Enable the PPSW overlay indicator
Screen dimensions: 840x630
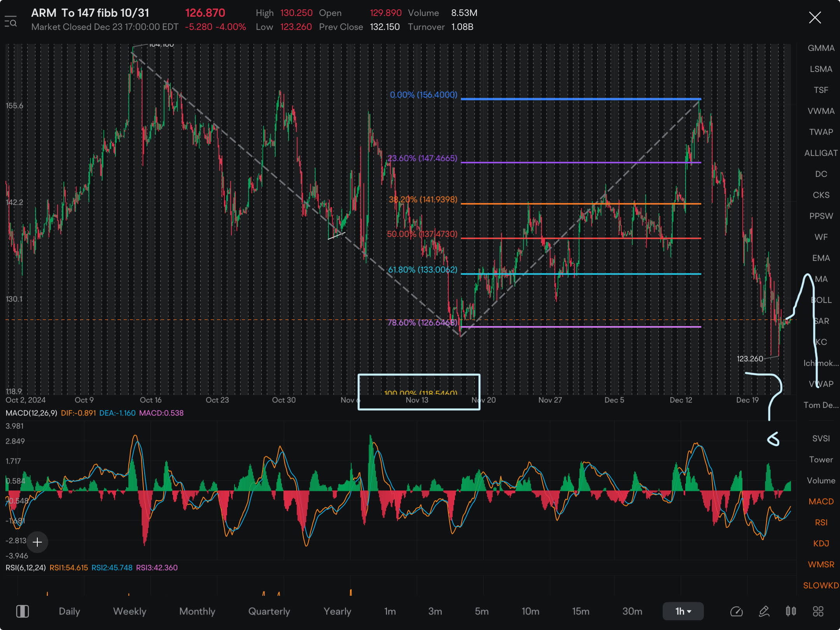pyautogui.click(x=821, y=216)
